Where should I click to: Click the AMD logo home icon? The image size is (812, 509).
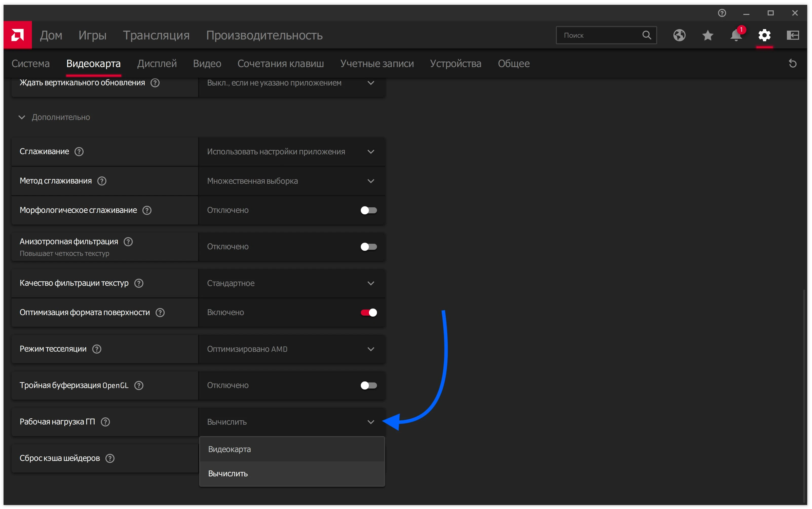click(17, 35)
